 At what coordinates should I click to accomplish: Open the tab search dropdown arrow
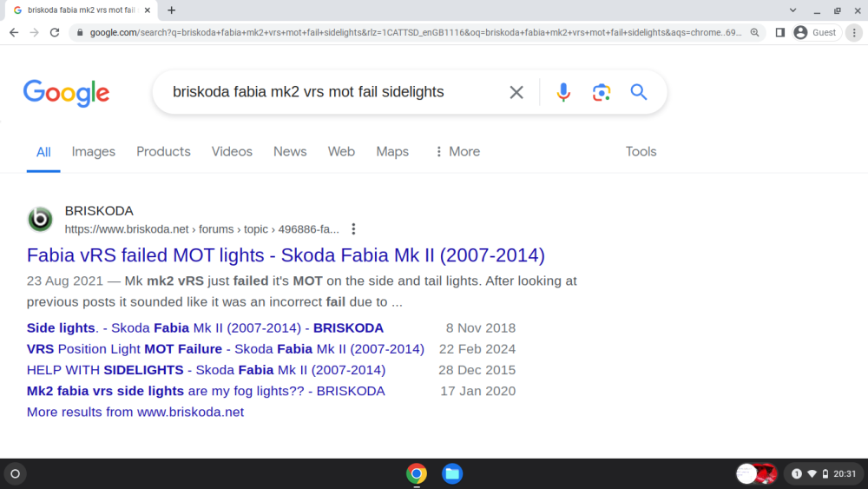[792, 10]
